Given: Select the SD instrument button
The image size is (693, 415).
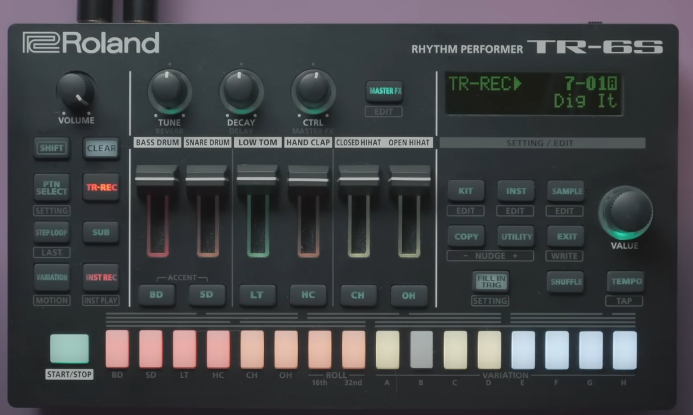Looking at the screenshot, I should [206, 295].
